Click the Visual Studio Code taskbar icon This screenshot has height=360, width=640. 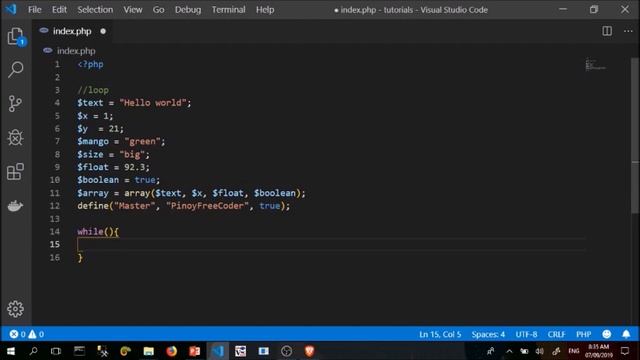[218, 351]
